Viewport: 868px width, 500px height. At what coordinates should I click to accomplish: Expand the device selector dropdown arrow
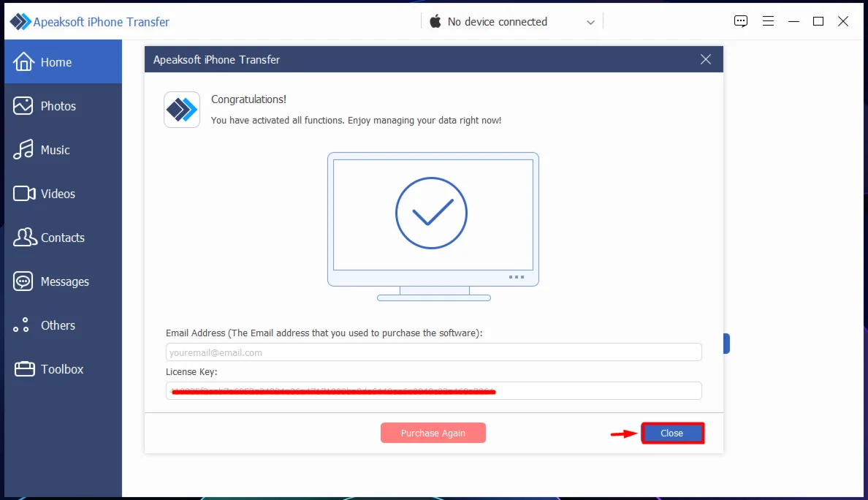click(590, 22)
